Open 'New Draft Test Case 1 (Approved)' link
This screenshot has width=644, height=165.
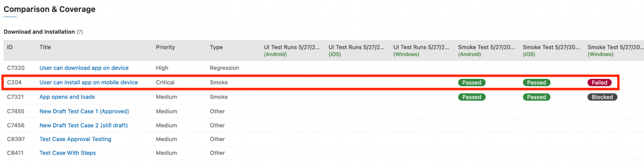click(x=84, y=112)
